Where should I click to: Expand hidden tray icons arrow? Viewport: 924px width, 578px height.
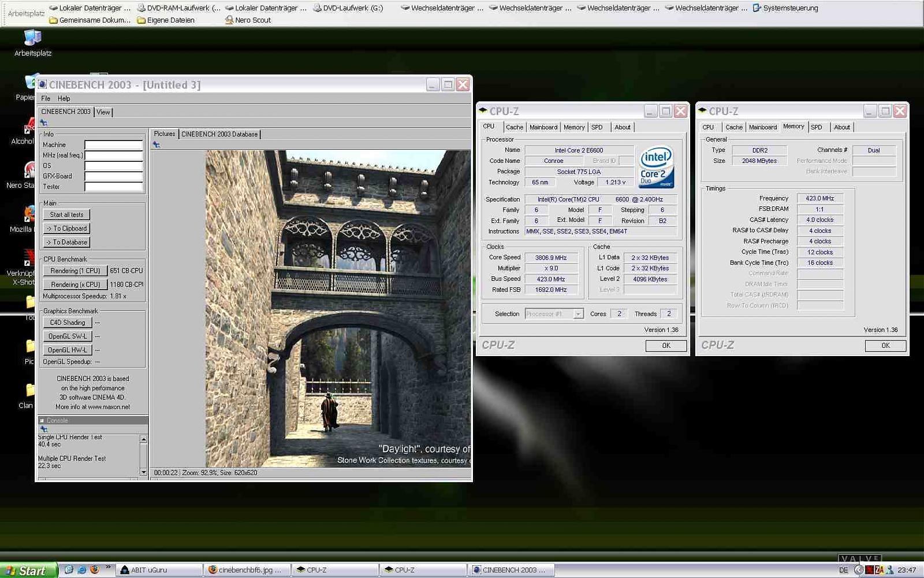tap(859, 570)
